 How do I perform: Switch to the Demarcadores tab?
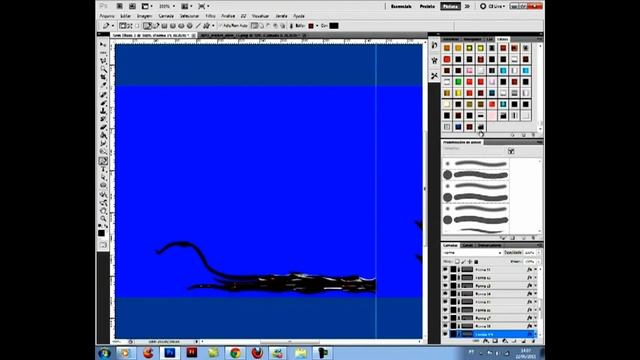pyautogui.click(x=489, y=245)
